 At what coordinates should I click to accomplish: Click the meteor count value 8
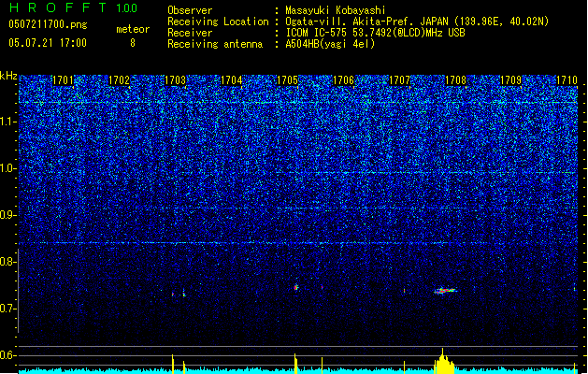point(133,43)
